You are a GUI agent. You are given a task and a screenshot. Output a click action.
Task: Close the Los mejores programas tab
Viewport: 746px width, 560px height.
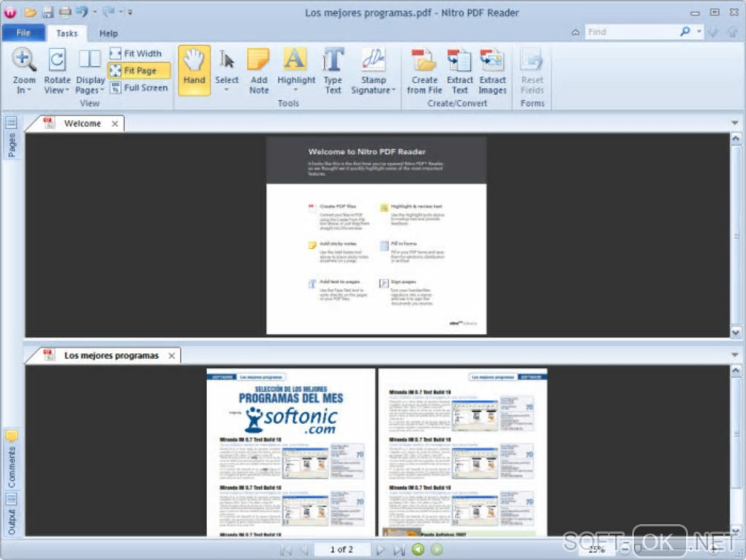pos(171,355)
